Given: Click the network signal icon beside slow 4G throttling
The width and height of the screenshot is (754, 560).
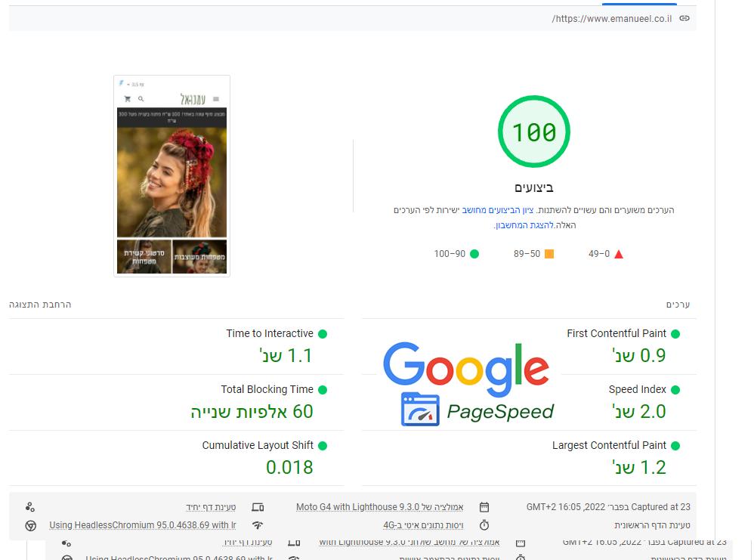Looking at the screenshot, I should [x=258, y=525].
